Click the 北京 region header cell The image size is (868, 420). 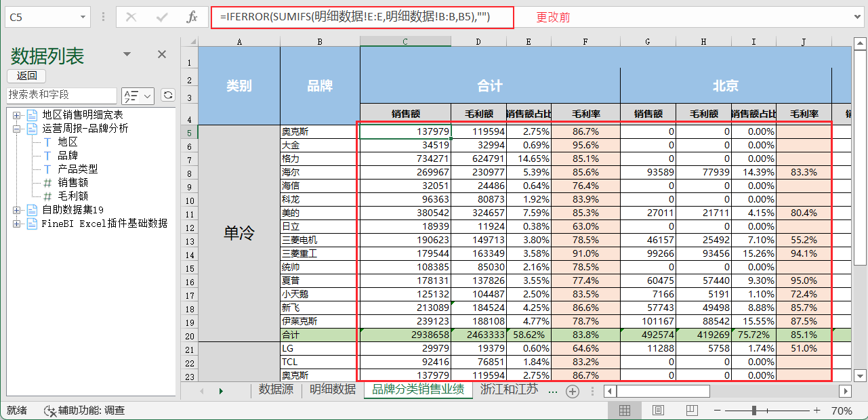click(726, 85)
